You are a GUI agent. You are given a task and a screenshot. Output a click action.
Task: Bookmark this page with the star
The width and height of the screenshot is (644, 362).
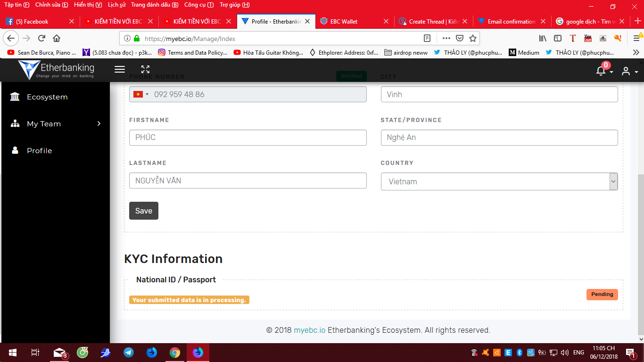[473, 38]
